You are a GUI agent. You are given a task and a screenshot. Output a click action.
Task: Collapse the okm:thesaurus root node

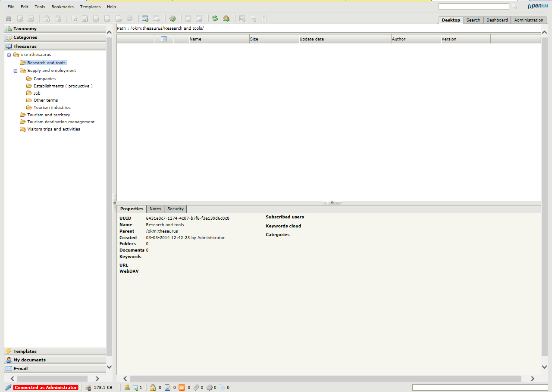tap(9, 55)
